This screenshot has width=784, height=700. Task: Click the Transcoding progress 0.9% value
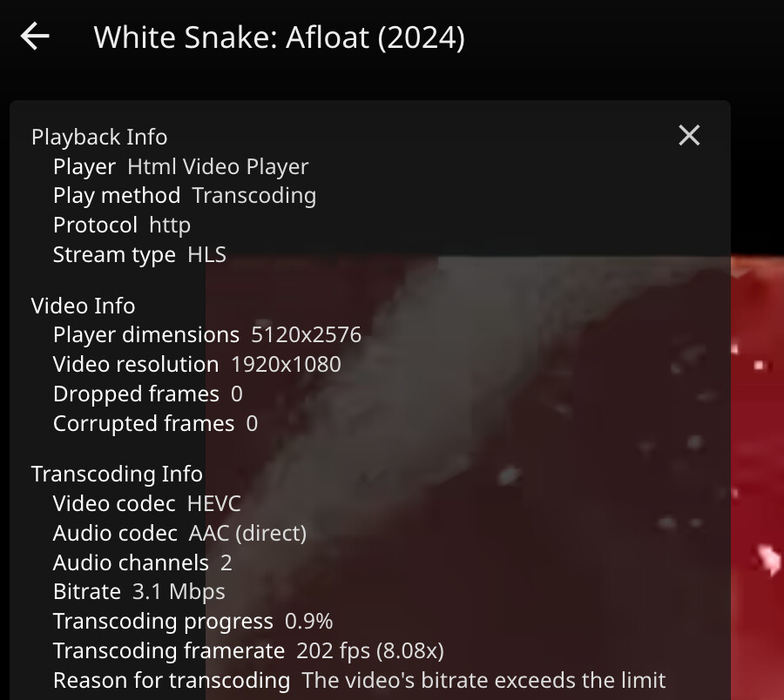[x=309, y=622]
